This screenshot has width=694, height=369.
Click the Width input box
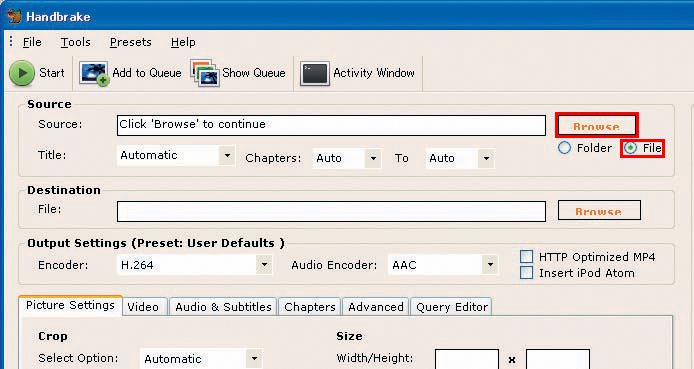467,359
